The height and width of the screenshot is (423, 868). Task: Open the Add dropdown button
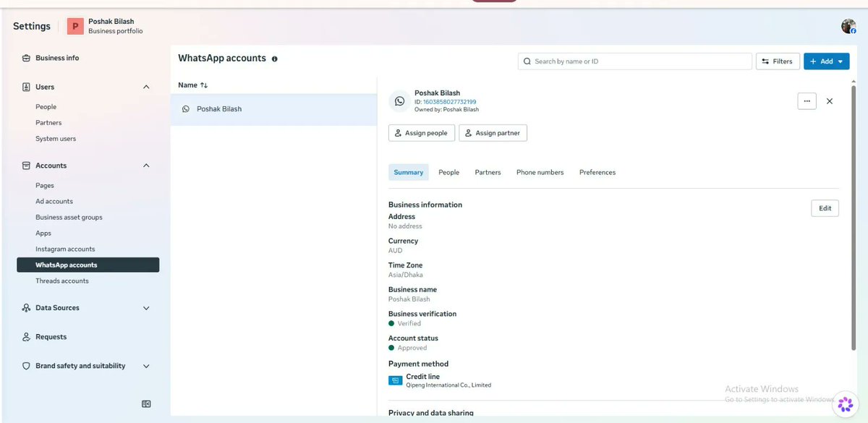(x=826, y=61)
